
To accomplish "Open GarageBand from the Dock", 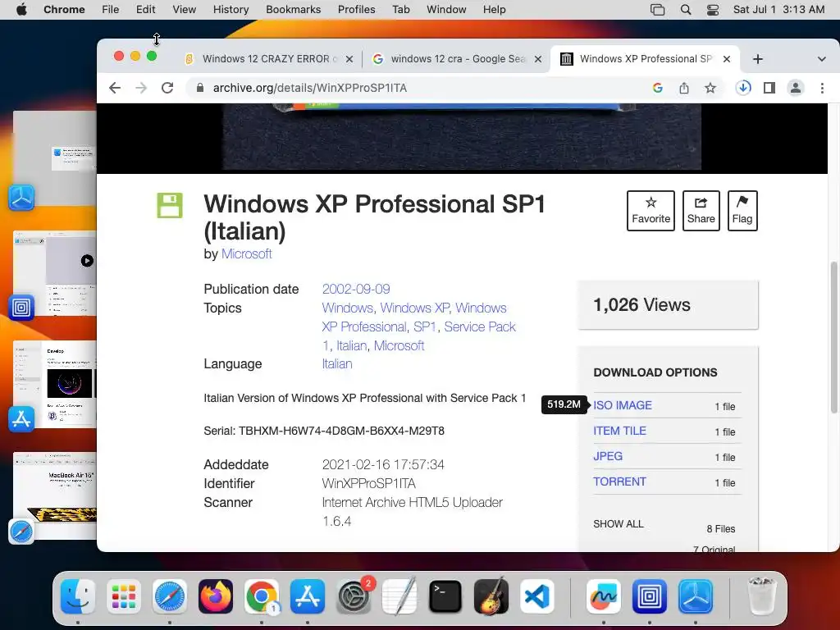I will coord(491,596).
